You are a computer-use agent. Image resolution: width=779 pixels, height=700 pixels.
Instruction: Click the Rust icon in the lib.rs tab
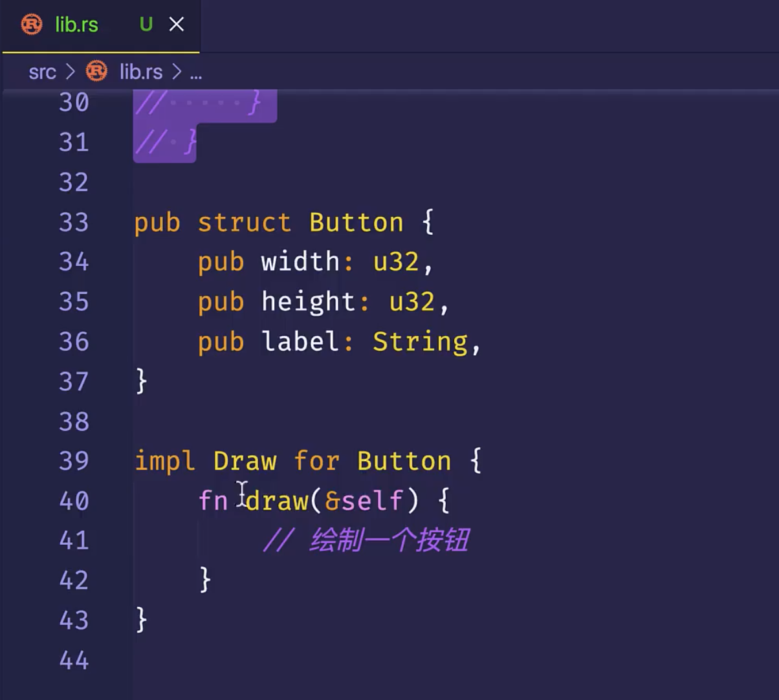[32, 25]
